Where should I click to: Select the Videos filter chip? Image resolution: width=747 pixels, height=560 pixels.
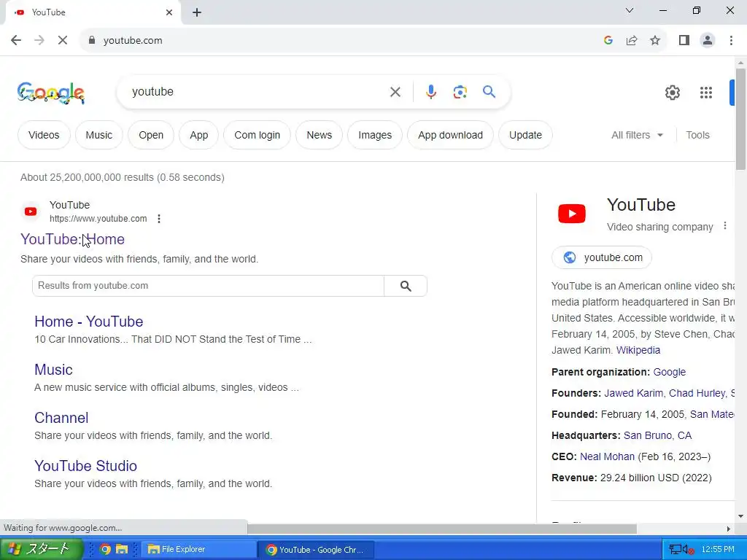(44, 135)
